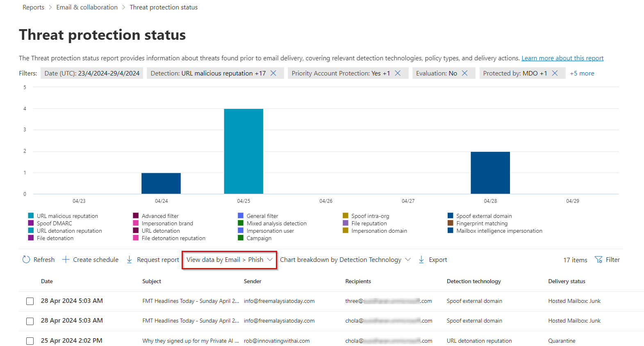Show the +5 more filters
This screenshot has height=346, width=644.
pyautogui.click(x=582, y=73)
